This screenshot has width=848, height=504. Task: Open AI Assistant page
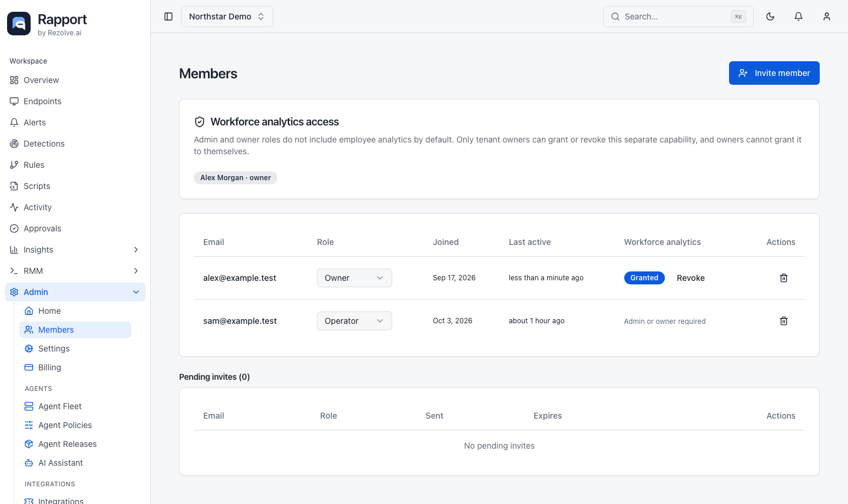(75, 463)
